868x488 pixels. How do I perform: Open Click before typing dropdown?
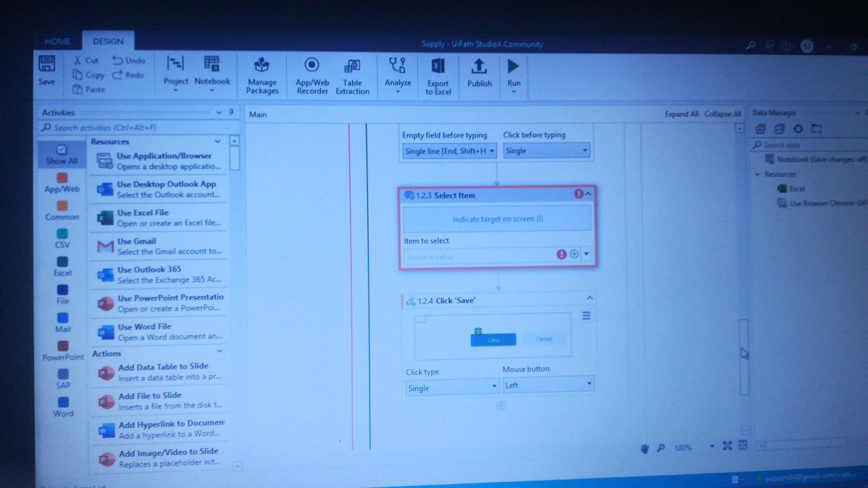coord(547,150)
